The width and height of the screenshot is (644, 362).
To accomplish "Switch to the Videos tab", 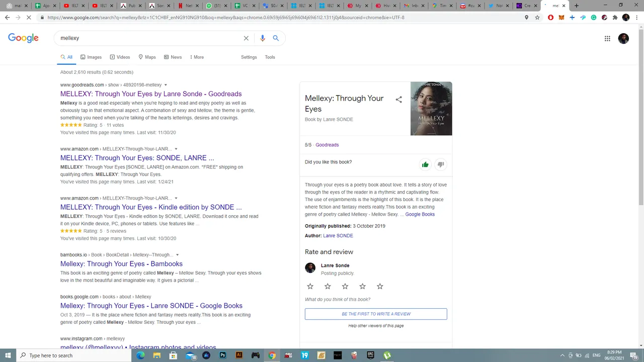I will tap(120, 57).
